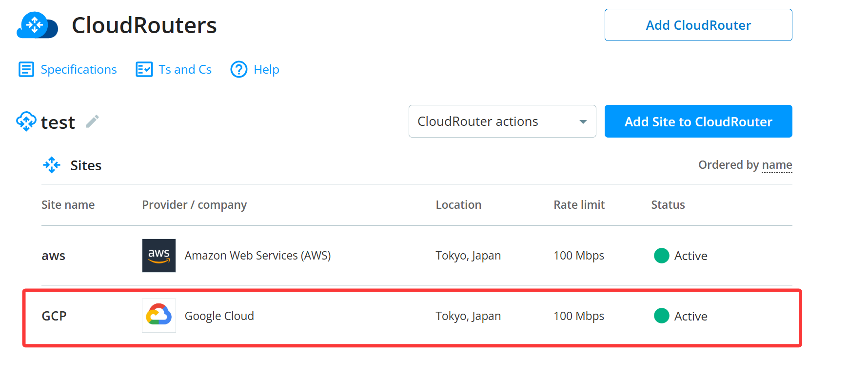
Task: Click the Ts and Cs checklist icon
Action: [x=144, y=69]
